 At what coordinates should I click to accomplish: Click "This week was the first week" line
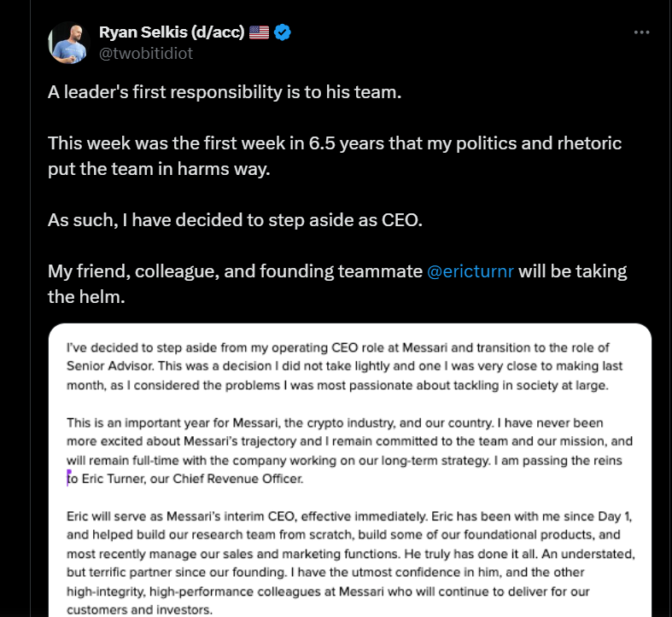click(x=335, y=143)
